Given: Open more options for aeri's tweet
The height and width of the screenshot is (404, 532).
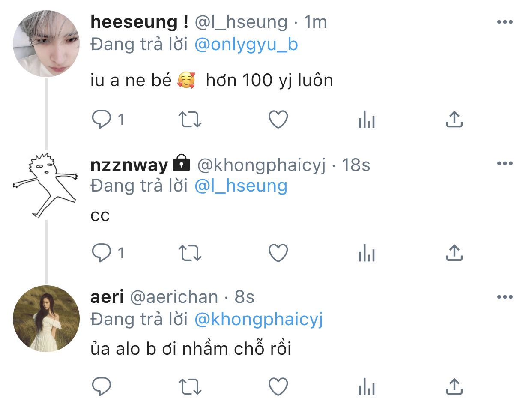Looking at the screenshot, I should pos(505,297).
